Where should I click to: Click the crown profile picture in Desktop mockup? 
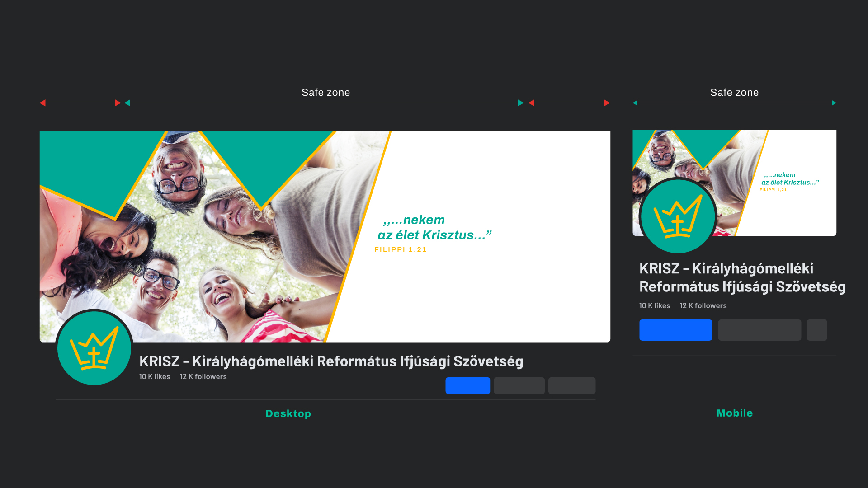pos(94,347)
